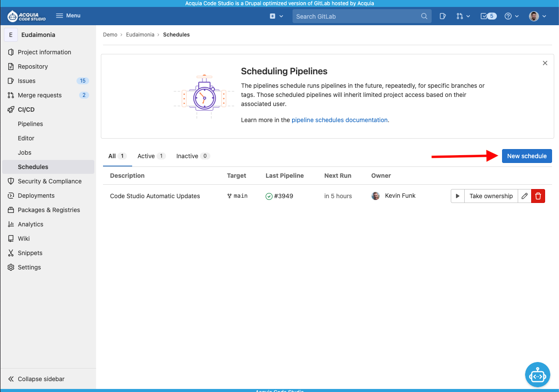Run the schedule with play button
The height and width of the screenshot is (392, 559).
[x=458, y=196]
